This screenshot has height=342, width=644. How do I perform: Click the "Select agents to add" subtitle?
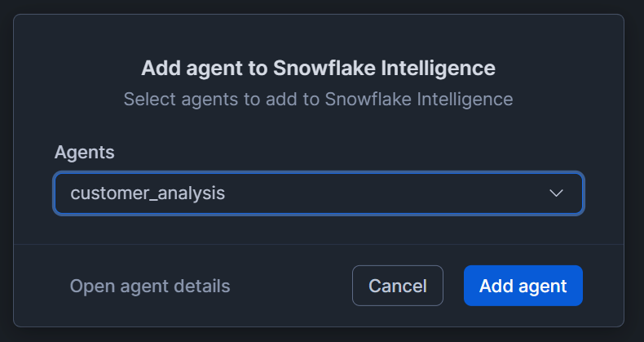click(318, 100)
